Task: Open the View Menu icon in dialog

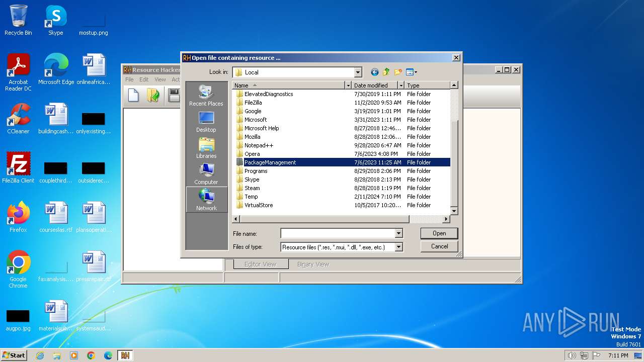Action: pos(409,72)
